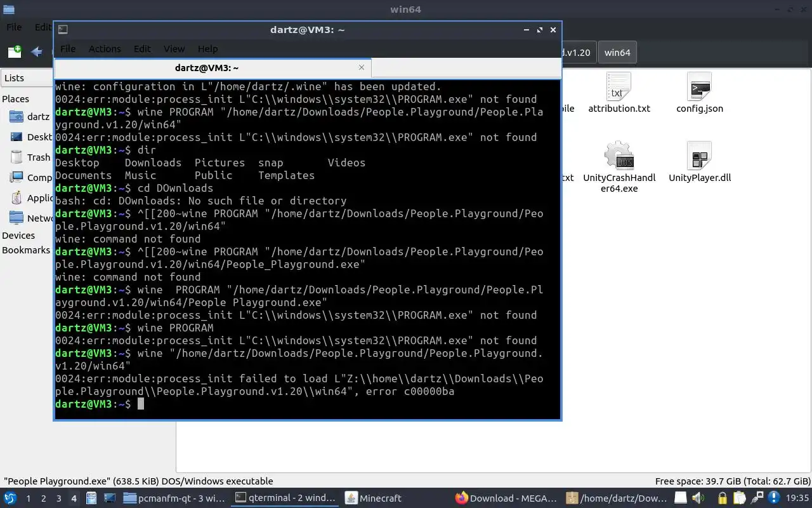Image resolution: width=812 pixels, height=508 pixels.
Task: Switch to virtual desktop 3
Action: 58,498
